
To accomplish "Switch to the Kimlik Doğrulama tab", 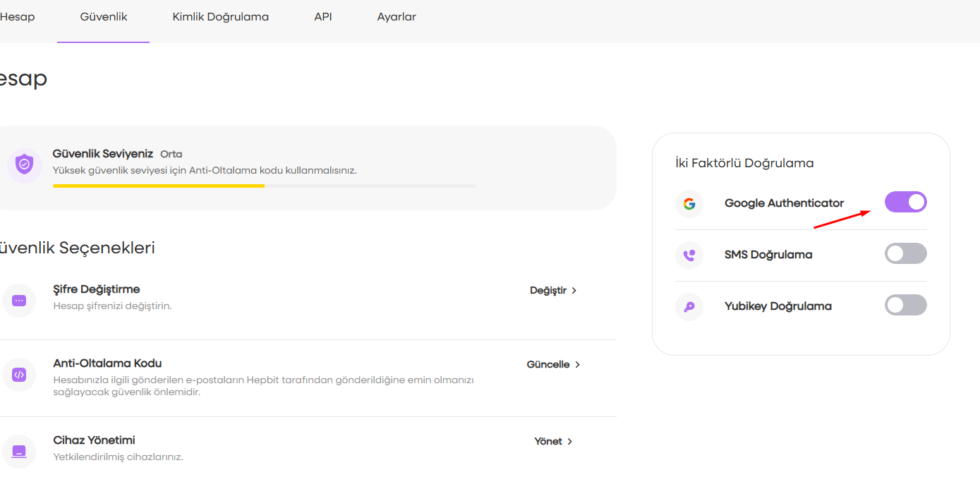I will pyautogui.click(x=220, y=17).
